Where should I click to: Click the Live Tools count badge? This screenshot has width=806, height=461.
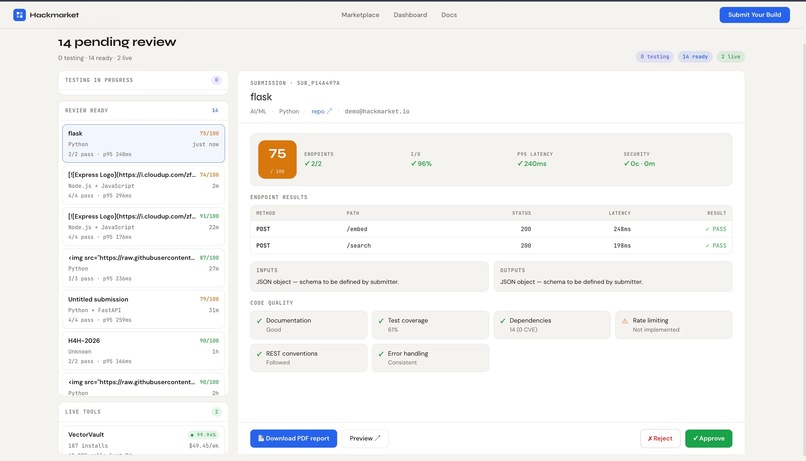click(x=216, y=412)
